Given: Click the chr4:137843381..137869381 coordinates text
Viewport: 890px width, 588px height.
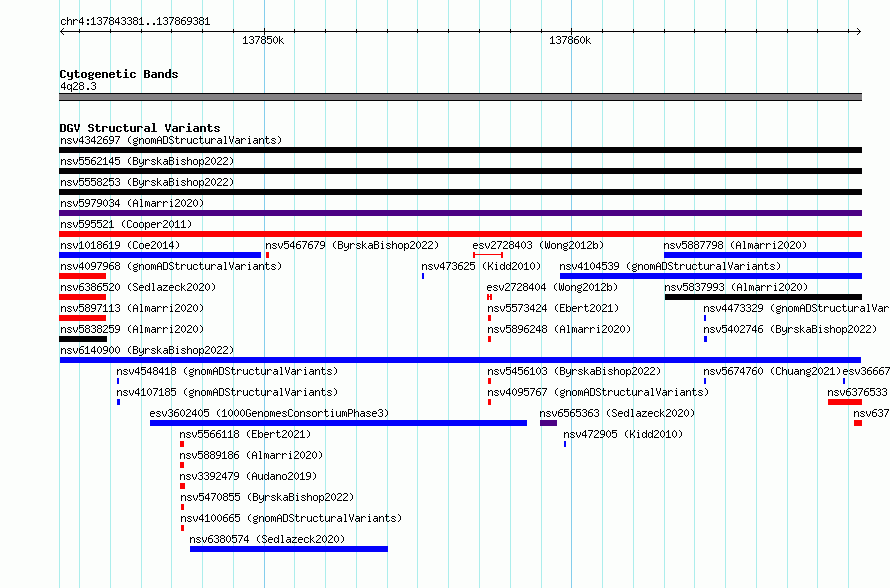Looking at the screenshot, I should [x=135, y=22].
